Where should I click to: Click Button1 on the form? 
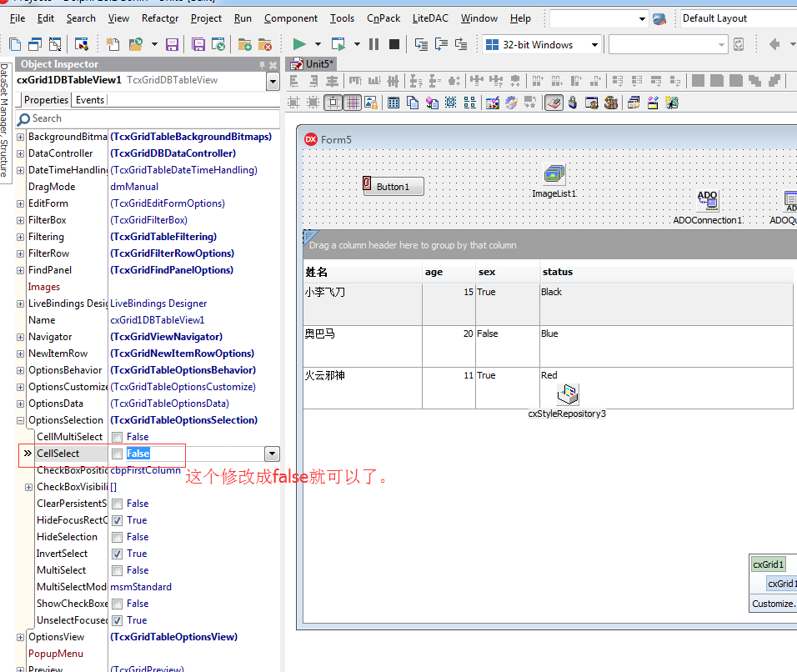pos(393,187)
